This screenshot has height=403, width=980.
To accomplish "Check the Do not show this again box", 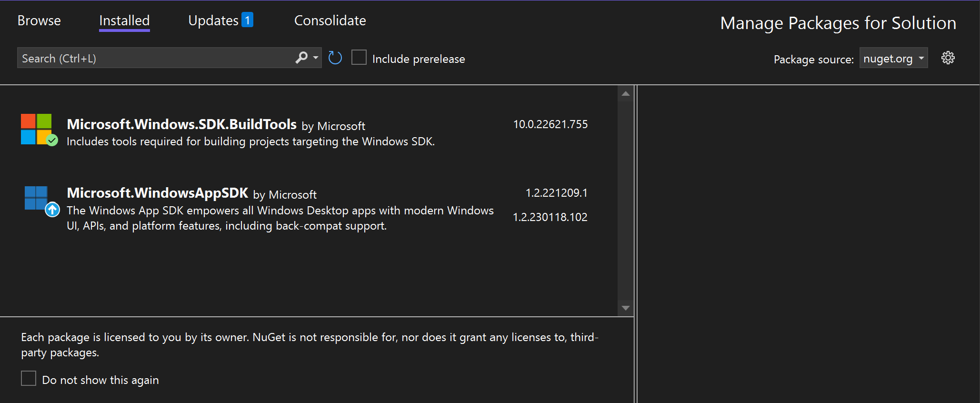I will click(x=29, y=378).
